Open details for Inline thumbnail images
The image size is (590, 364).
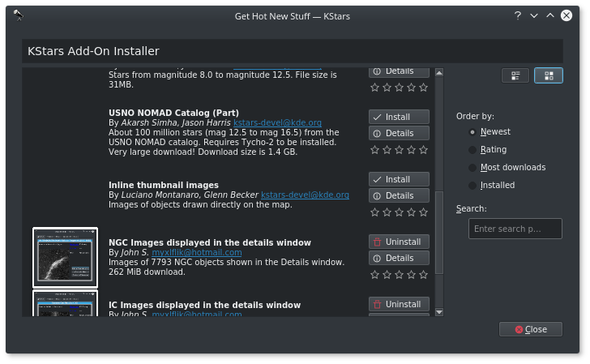[399, 195]
